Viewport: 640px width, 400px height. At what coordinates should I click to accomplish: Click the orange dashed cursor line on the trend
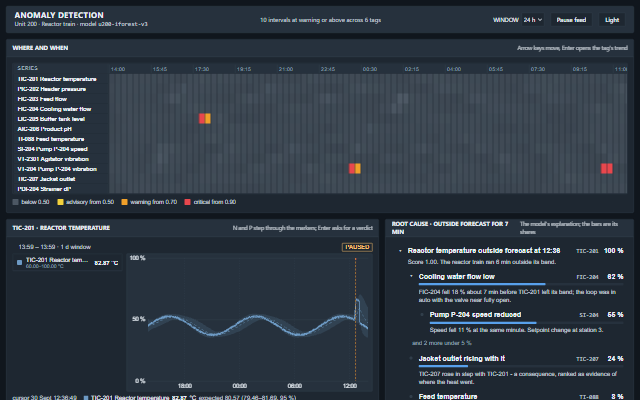356,320
